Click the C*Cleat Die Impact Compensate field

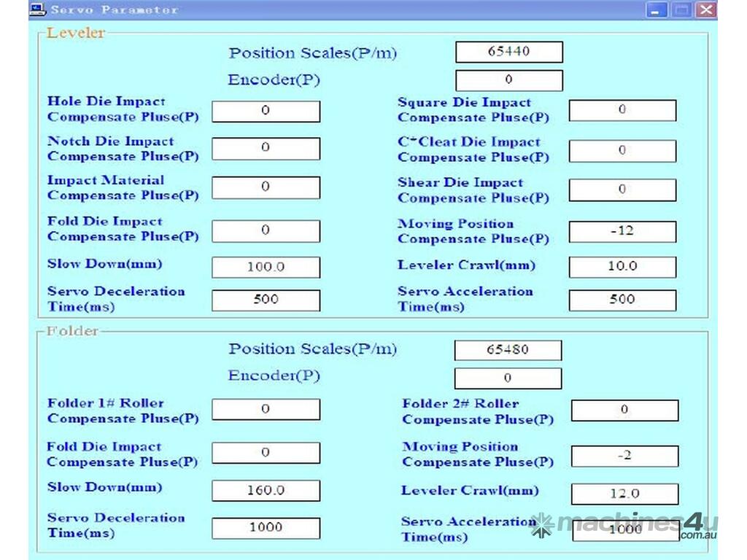[622, 150]
